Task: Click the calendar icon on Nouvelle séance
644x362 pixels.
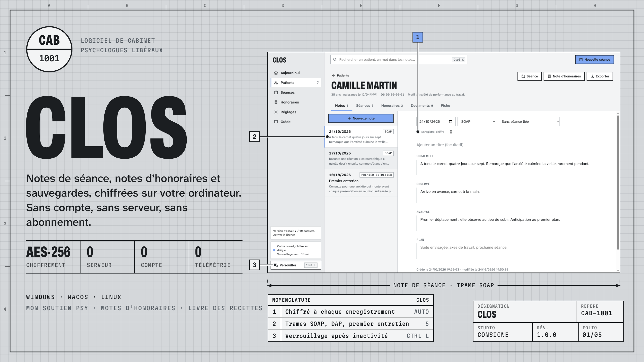Action: (581, 60)
